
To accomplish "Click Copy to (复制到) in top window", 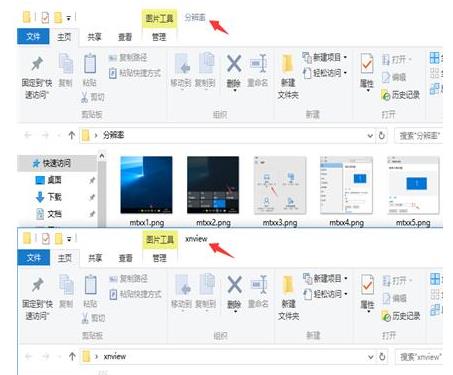I will [x=205, y=71].
